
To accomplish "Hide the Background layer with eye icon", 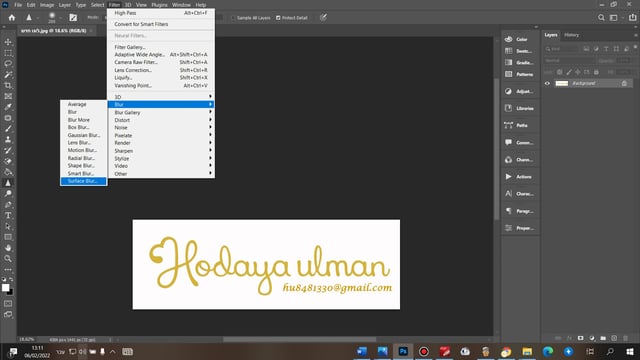I will coord(547,83).
